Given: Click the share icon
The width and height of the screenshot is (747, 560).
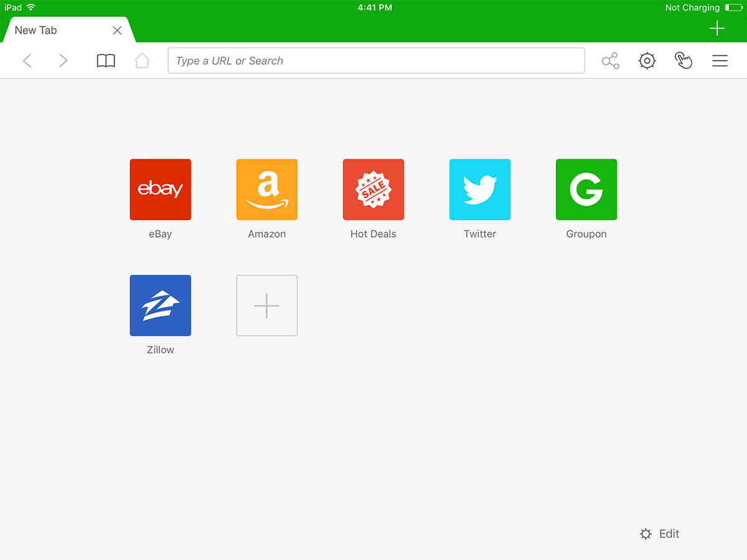Looking at the screenshot, I should click(611, 60).
